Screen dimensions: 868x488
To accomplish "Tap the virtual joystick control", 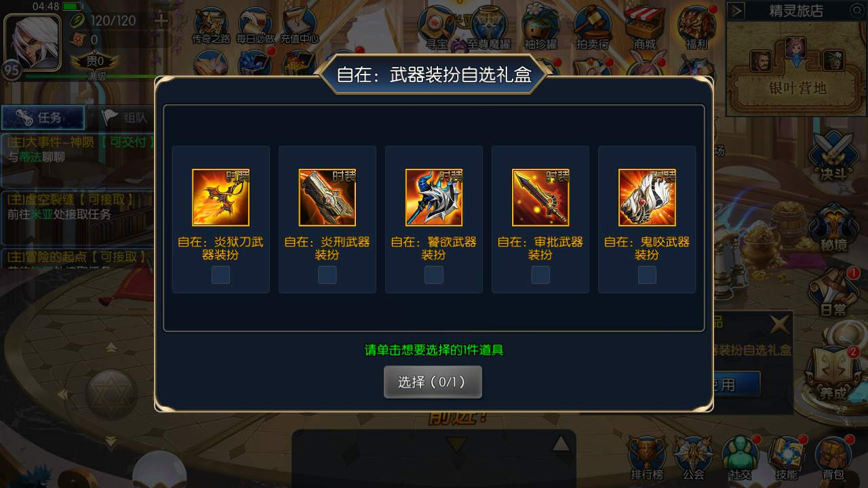I will [111, 394].
